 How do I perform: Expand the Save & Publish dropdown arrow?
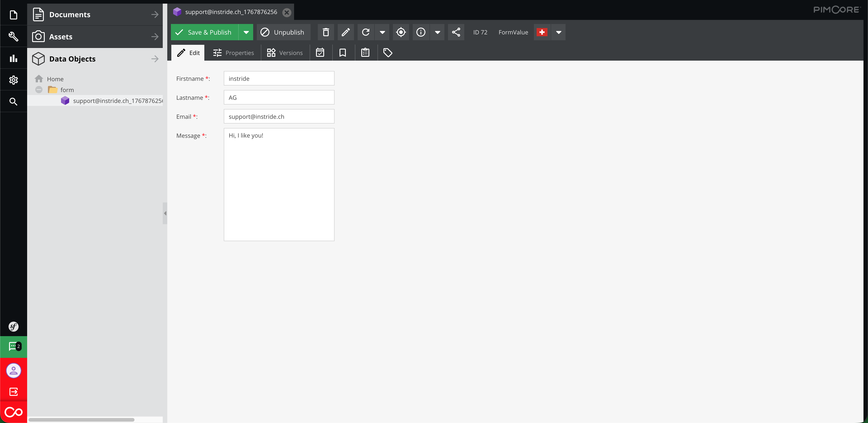coord(246,32)
